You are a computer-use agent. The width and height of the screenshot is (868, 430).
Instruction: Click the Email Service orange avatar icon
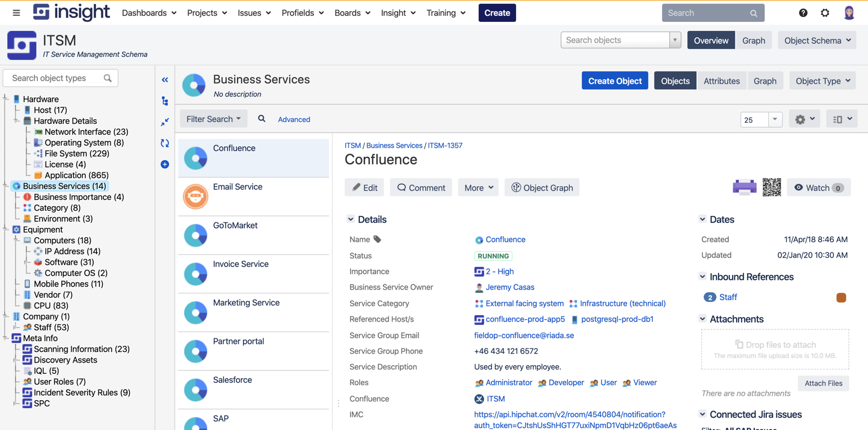click(x=196, y=196)
